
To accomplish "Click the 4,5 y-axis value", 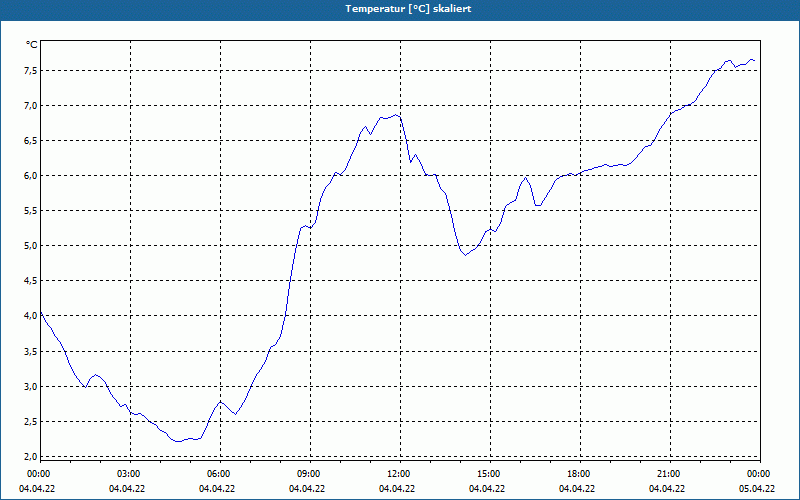I will (31, 281).
